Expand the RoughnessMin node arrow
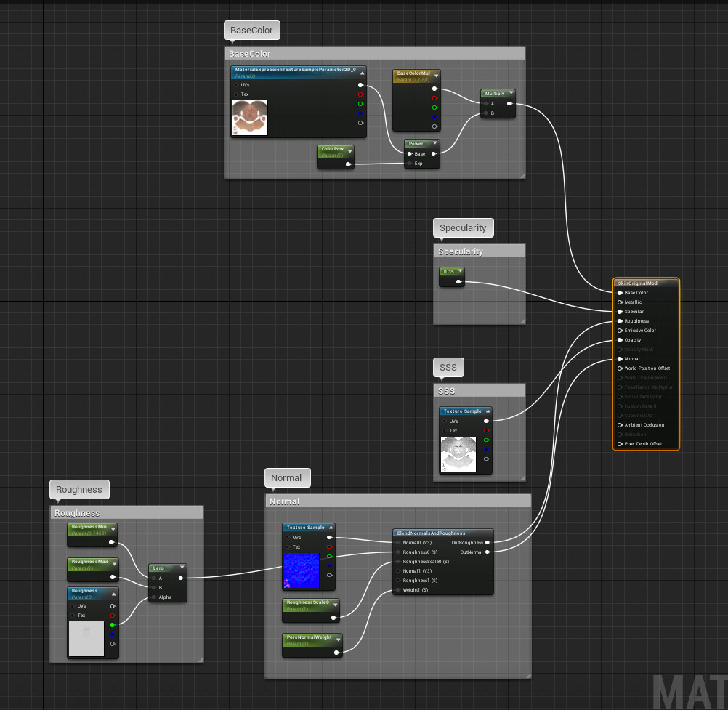The height and width of the screenshot is (710, 728). click(x=113, y=529)
